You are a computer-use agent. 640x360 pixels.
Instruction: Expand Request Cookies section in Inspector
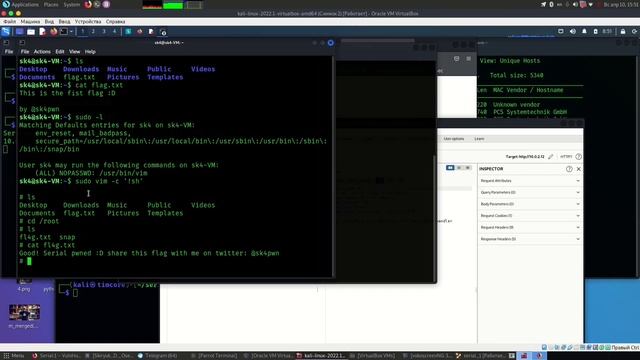pyautogui.click(x=530, y=216)
